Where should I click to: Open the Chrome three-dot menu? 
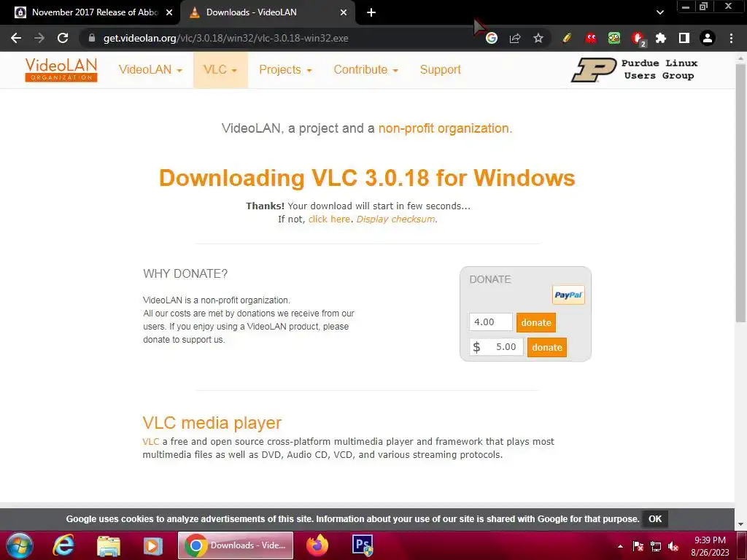pyautogui.click(x=731, y=38)
